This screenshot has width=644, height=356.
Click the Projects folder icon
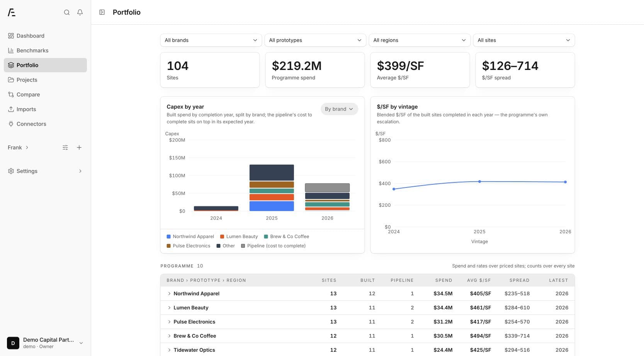point(11,80)
